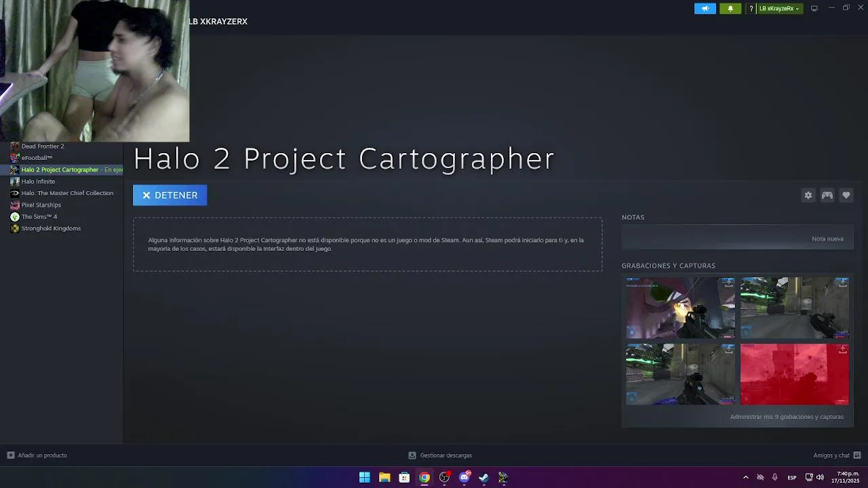
Task: Open the explosion firing screenshot thumbnail
Action: point(680,308)
